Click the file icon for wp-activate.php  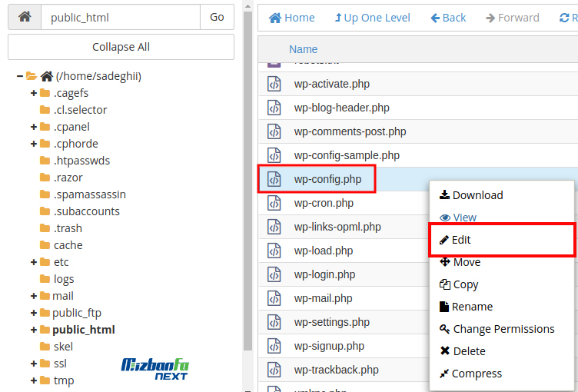(x=274, y=84)
